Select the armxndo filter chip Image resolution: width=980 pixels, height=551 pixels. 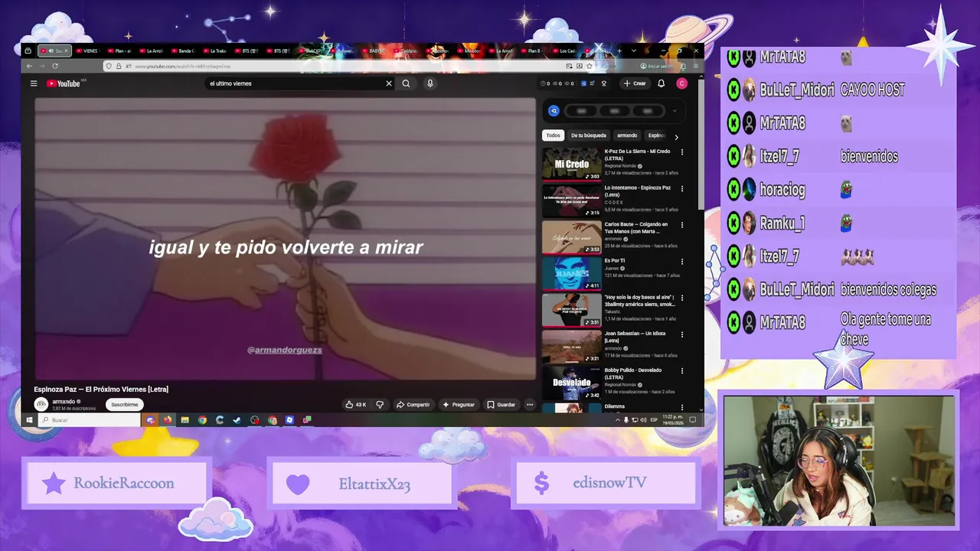tap(627, 135)
